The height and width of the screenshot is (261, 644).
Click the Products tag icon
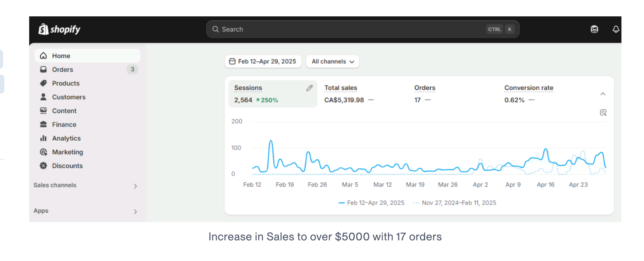pyautogui.click(x=44, y=83)
